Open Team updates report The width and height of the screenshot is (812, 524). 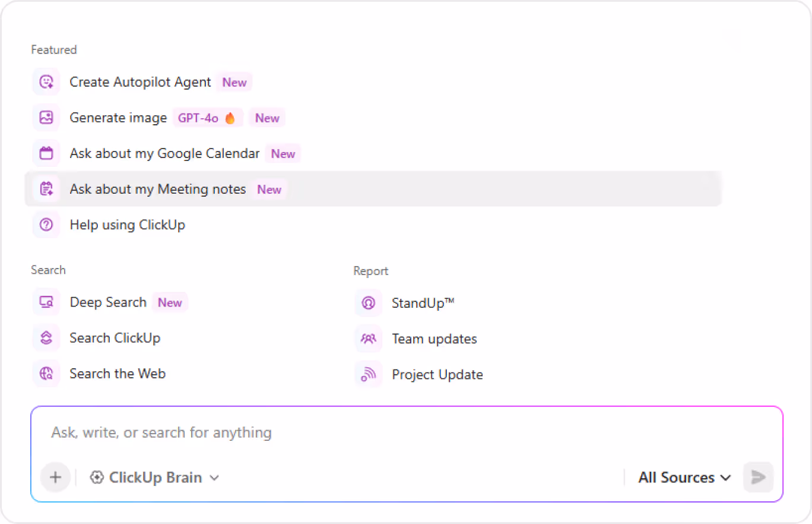434,339
